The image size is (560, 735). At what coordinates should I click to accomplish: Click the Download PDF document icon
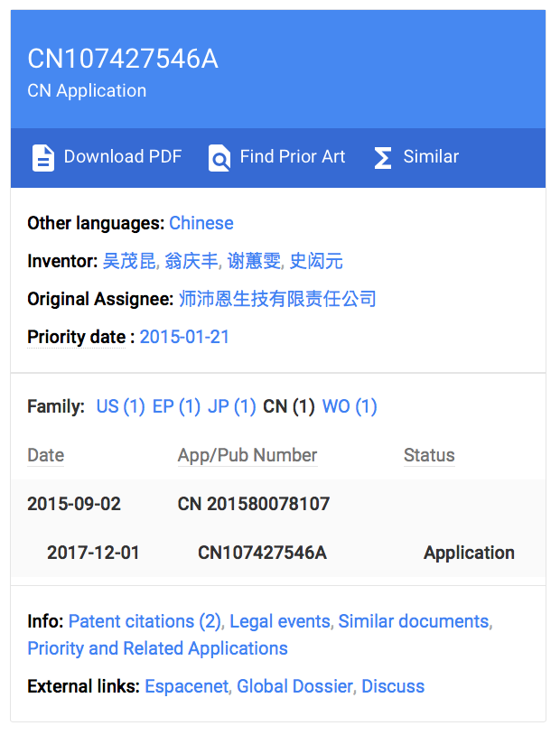coord(43,157)
